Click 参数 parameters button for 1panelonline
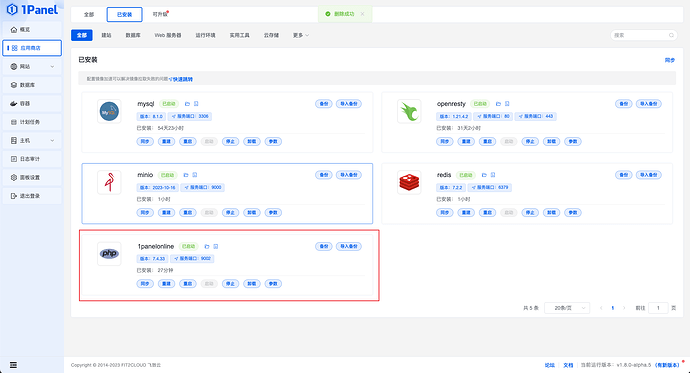Viewport: 690px width, 373px height. point(273,284)
